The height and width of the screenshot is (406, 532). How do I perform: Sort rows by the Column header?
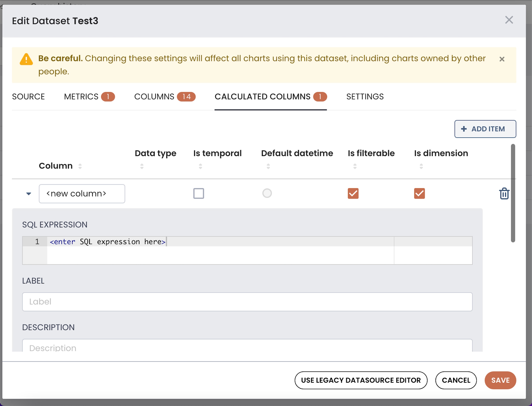pyautogui.click(x=80, y=166)
